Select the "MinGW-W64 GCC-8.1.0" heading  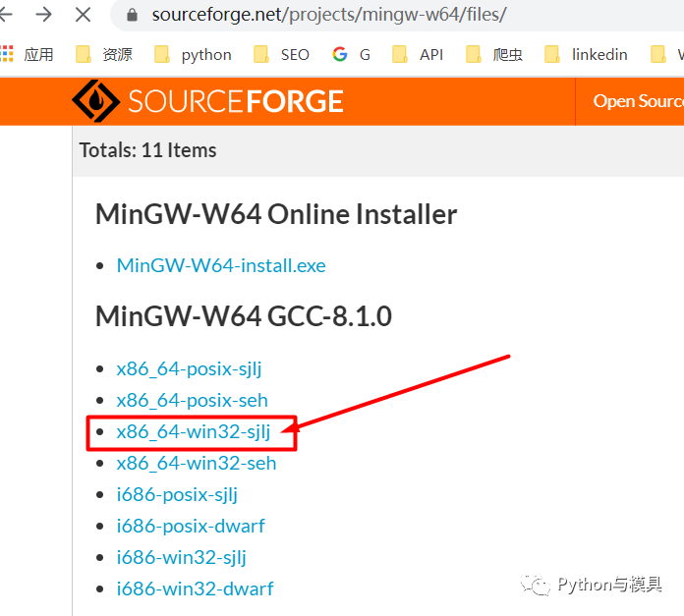point(244,316)
